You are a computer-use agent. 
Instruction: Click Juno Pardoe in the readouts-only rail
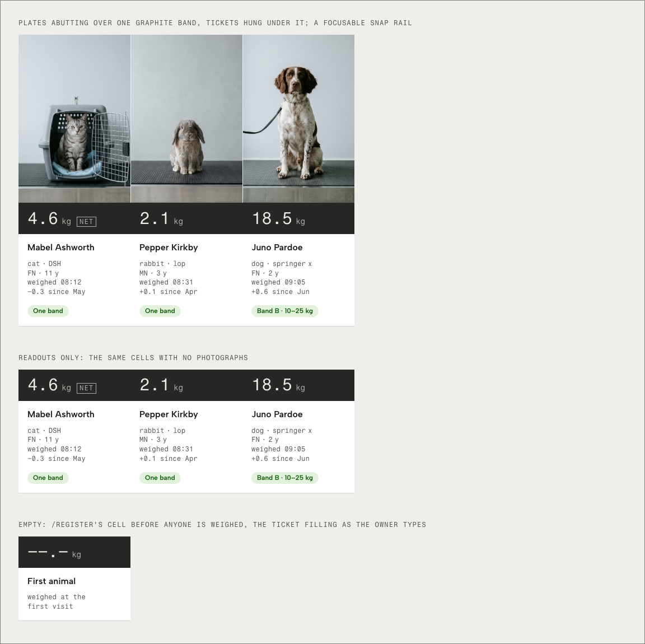click(277, 414)
